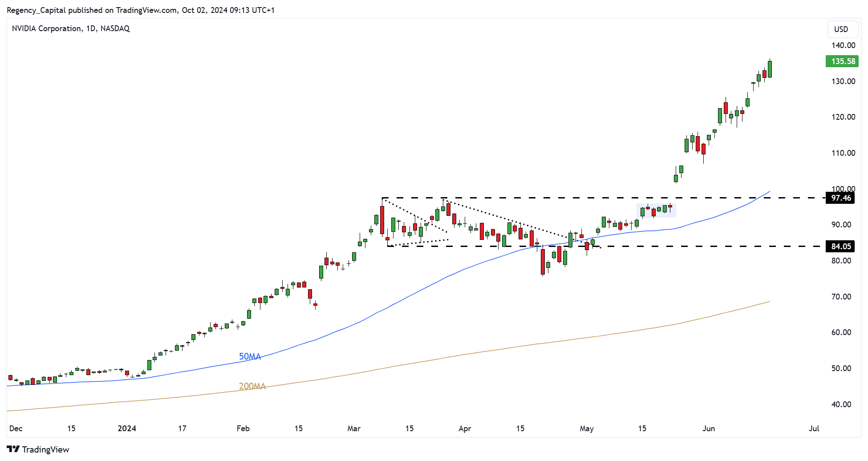This screenshot has height=461, width=868.
Task: Click the Mar date axis label
Action: 354,429
